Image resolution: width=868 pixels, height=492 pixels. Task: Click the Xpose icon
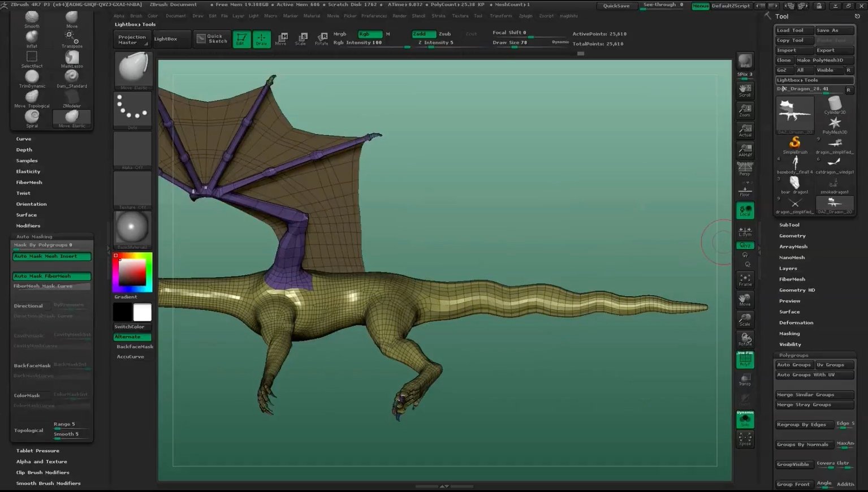745,439
